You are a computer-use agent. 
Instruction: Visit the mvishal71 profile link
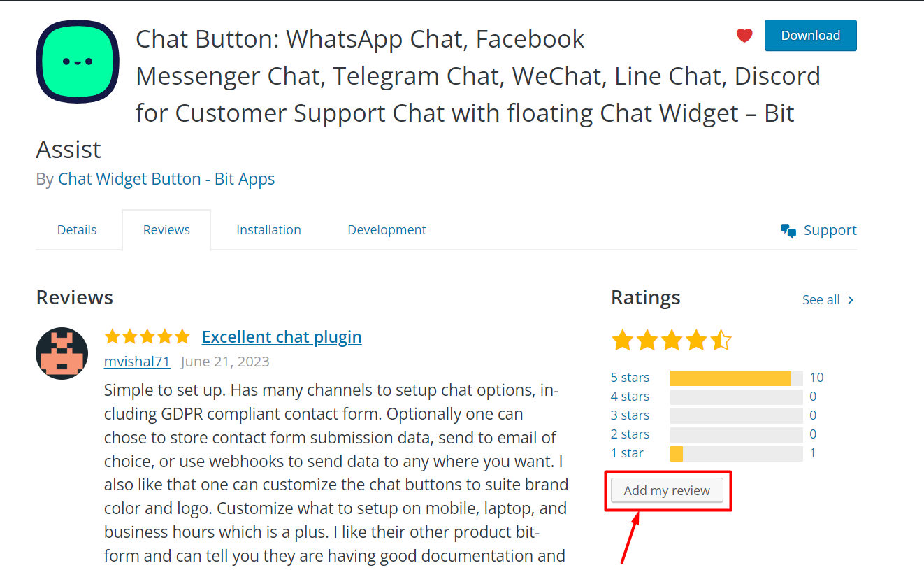tap(137, 362)
